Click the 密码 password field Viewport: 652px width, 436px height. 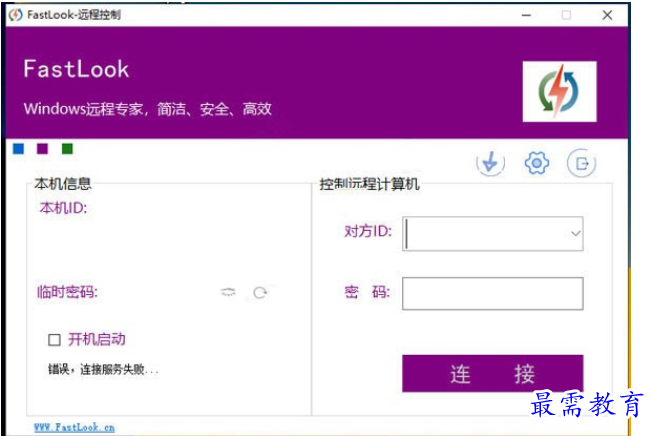click(x=493, y=293)
